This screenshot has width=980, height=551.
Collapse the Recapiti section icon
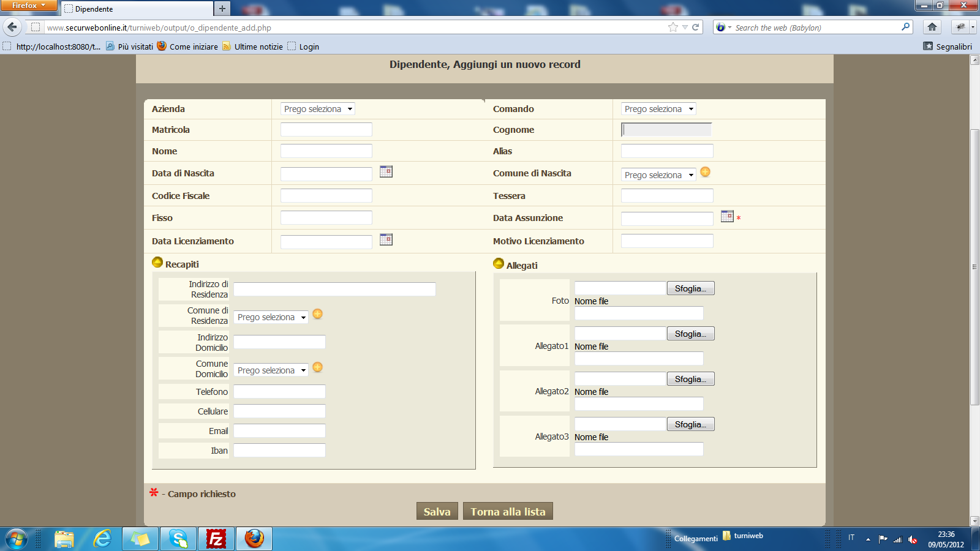tap(157, 263)
